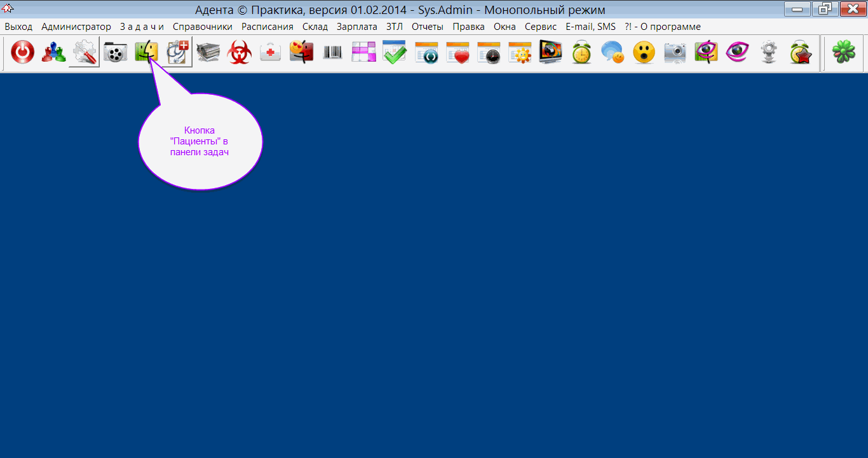Open Patients via green-yellow face icon
868x458 pixels.
coord(146,53)
